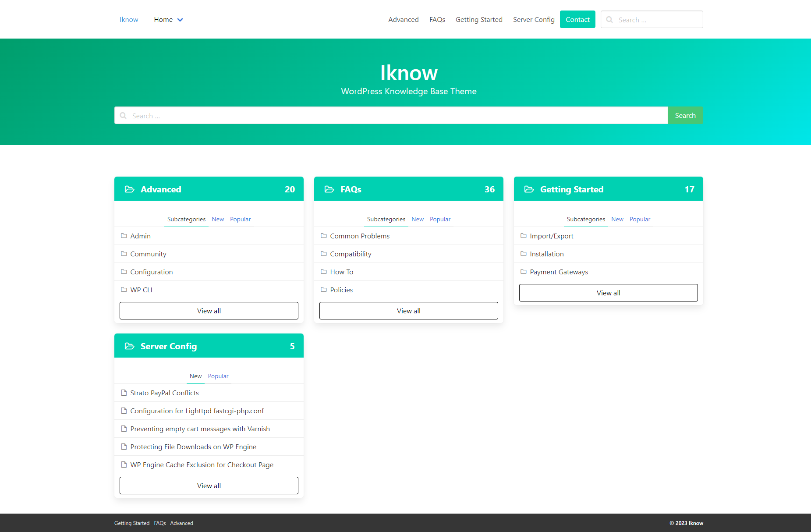Screen dimensions: 811x532
Task: Expand the Home dropdown chevron
Action: click(180, 20)
